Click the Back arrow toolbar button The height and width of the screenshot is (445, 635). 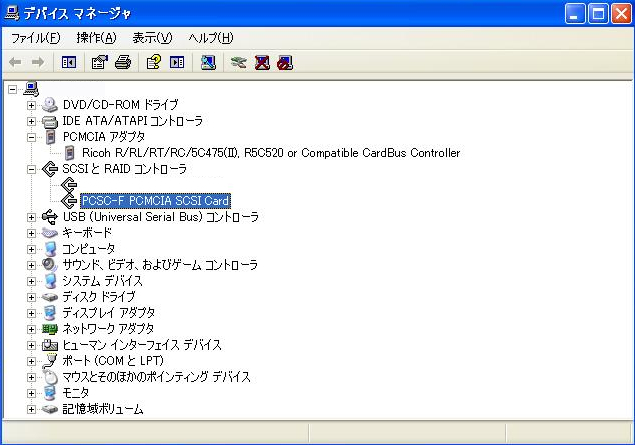click(15, 62)
